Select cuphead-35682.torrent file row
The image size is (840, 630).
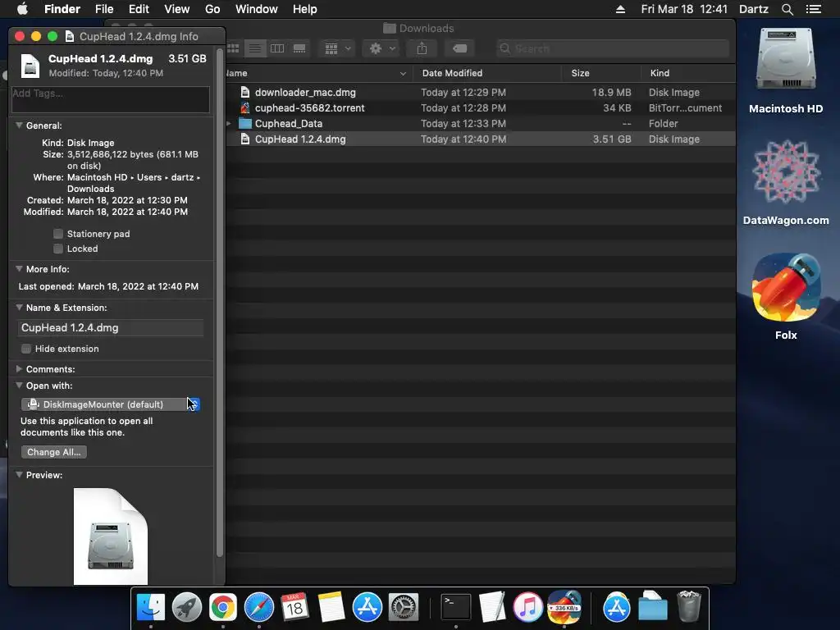coord(481,107)
